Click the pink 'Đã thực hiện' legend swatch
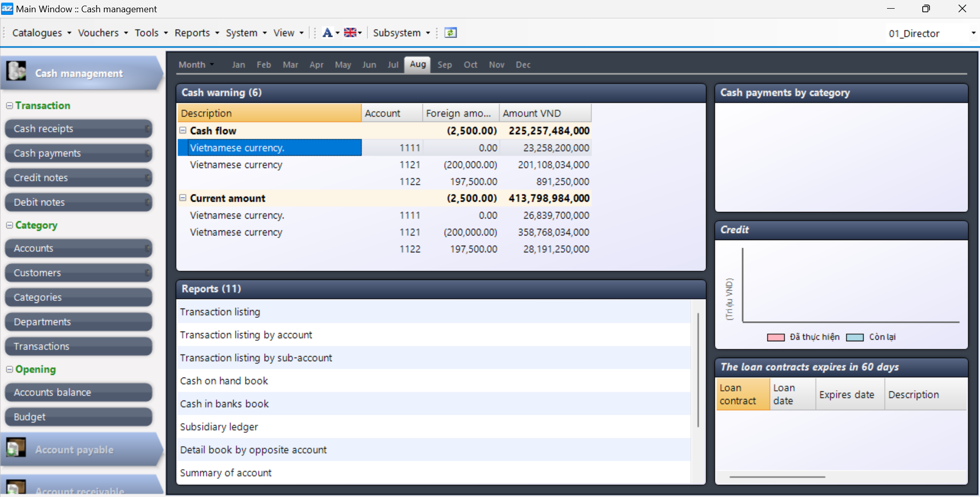Image resolution: width=980 pixels, height=497 pixels. 776,337
